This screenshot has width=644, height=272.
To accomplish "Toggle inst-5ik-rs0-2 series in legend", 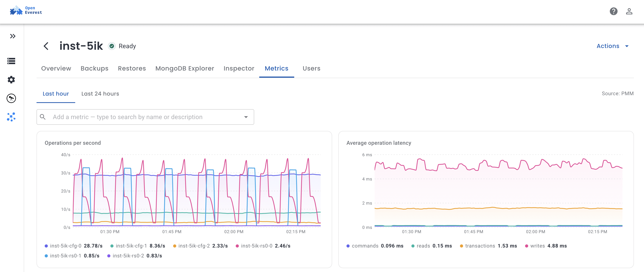I will [134, 256].
